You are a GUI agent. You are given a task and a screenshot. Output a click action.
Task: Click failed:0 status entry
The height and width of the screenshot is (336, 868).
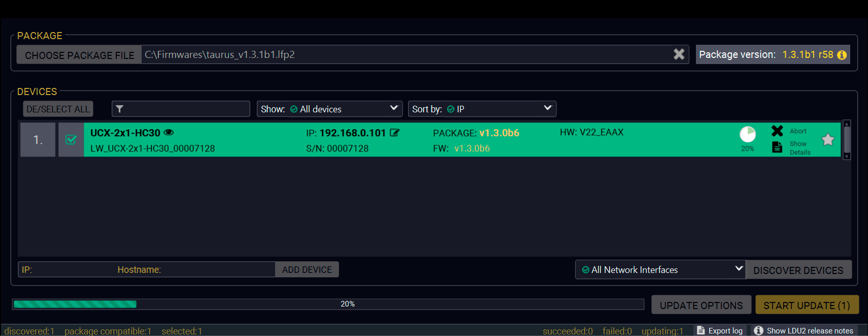coord(617,331)
